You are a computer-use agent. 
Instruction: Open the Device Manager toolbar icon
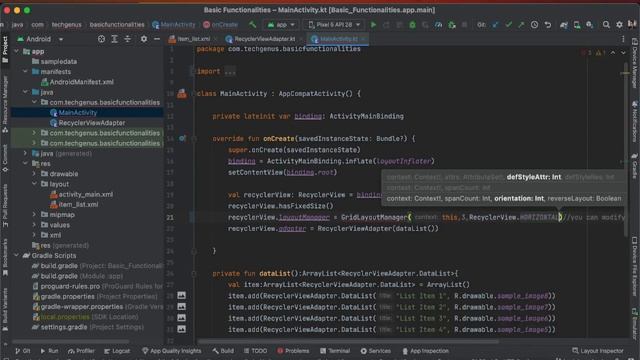[x=577, y=25]
